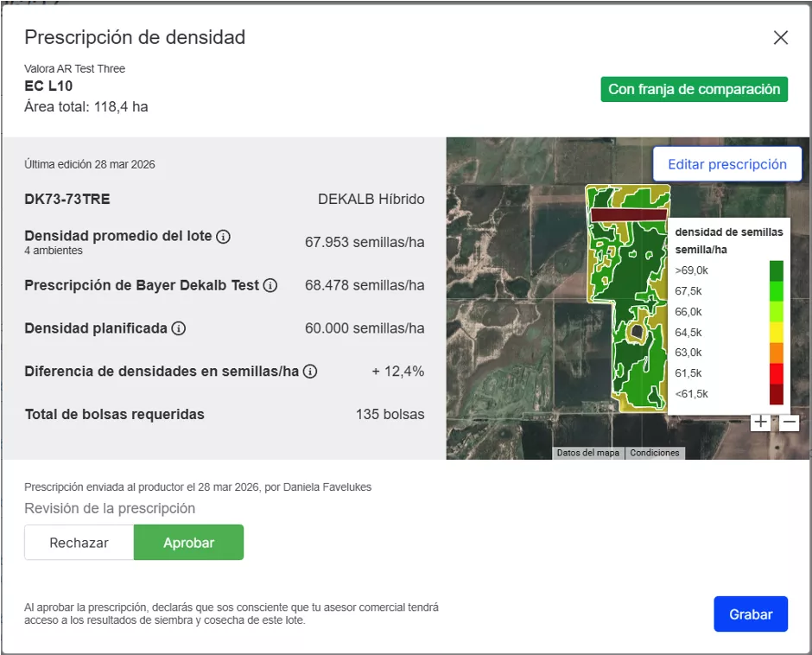Select the green >69,0k legend swatch
Viewport: 812px width, 655px height.
(x=776, y=270)
